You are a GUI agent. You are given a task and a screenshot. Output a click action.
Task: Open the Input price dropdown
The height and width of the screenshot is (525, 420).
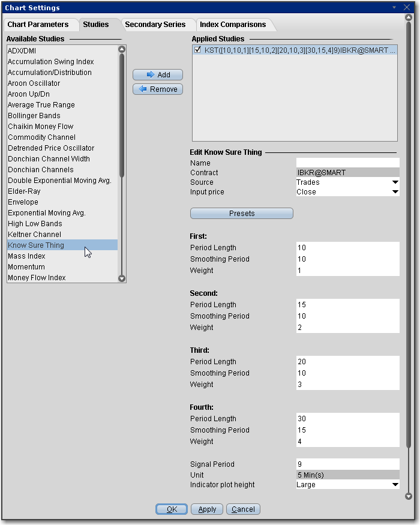coord(395,192)
